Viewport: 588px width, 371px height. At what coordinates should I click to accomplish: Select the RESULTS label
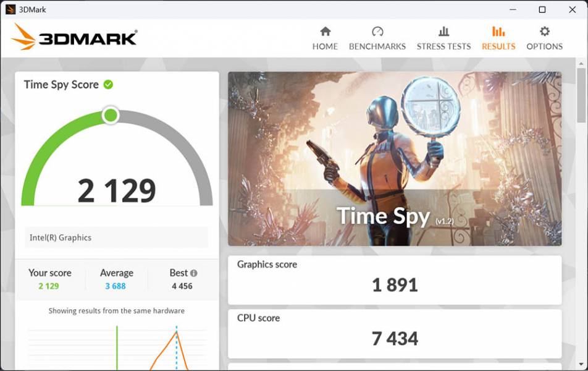(498, 46)
